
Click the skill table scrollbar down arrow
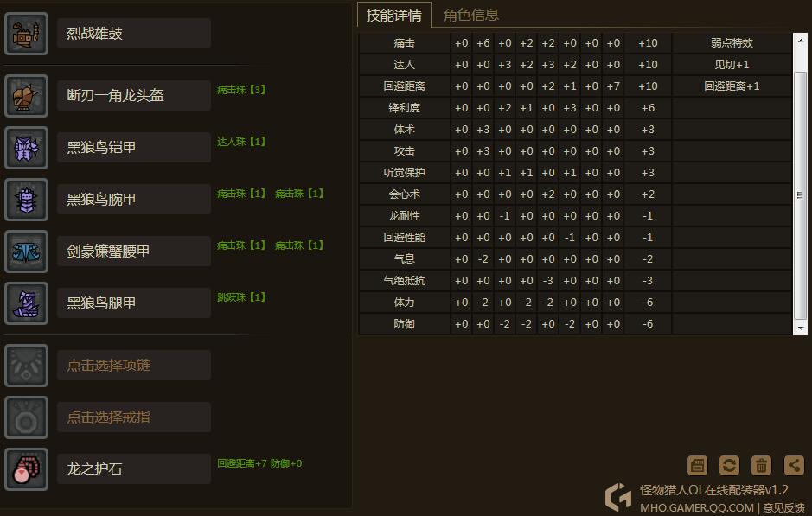pyautogui.click(x=800, y=328)
